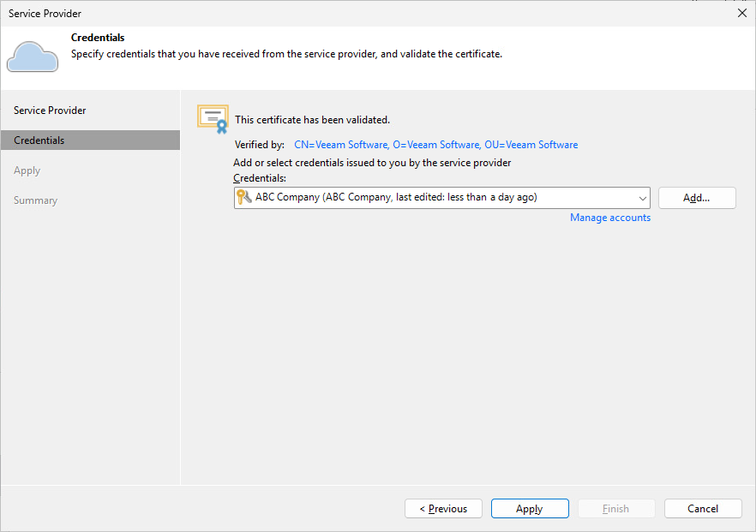Screen dimensions: 756x532
Task: Open the Veeam Software certificate details link
Action: [433, 144]
